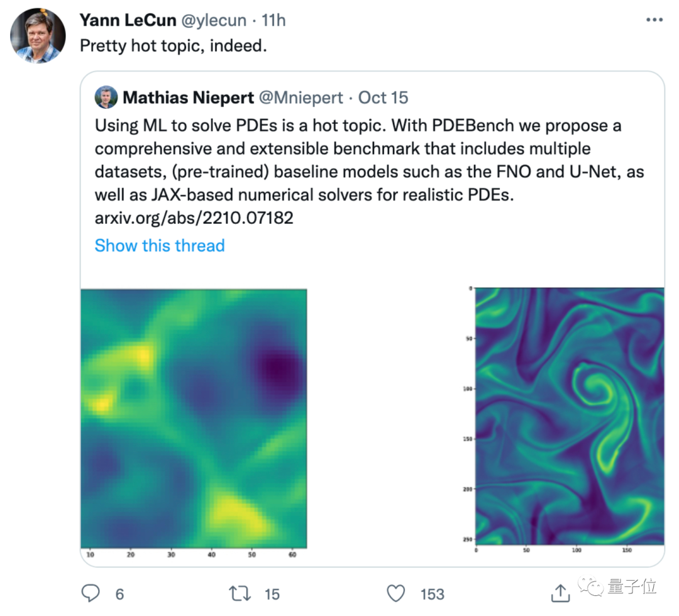Click the Yann LeCun display name
This screenshot has width=679, height=616.
(x=128, y=20)
